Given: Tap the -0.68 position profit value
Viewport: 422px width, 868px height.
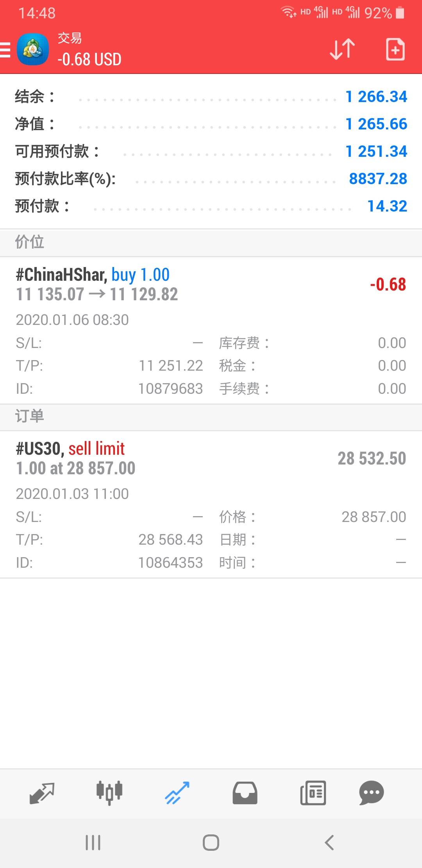Looking at the screenshot, I should [388, 285].
